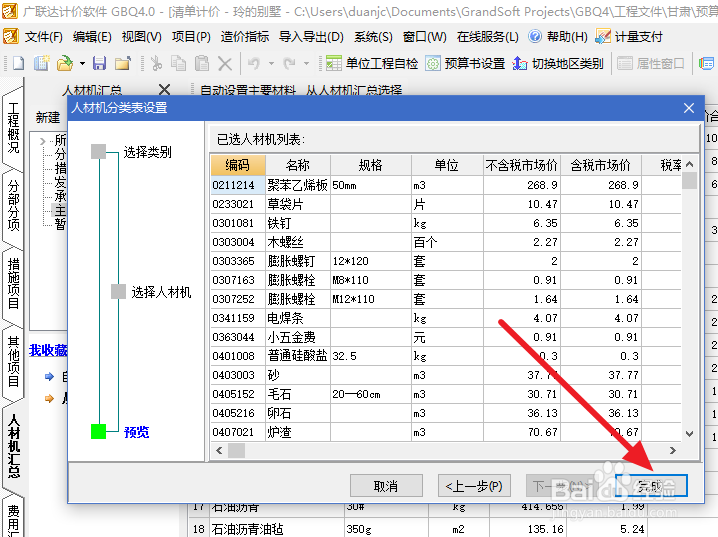This screenshot has width=718, height=537.
Task: Sort by the 编码 column header
Action: click(x=238, y=165)
